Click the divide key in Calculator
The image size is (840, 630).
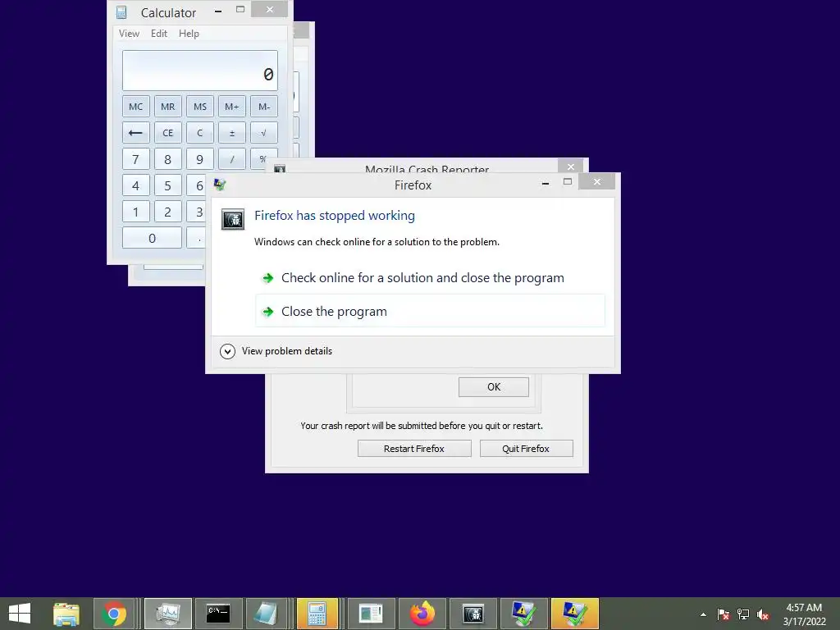[232, 159]
